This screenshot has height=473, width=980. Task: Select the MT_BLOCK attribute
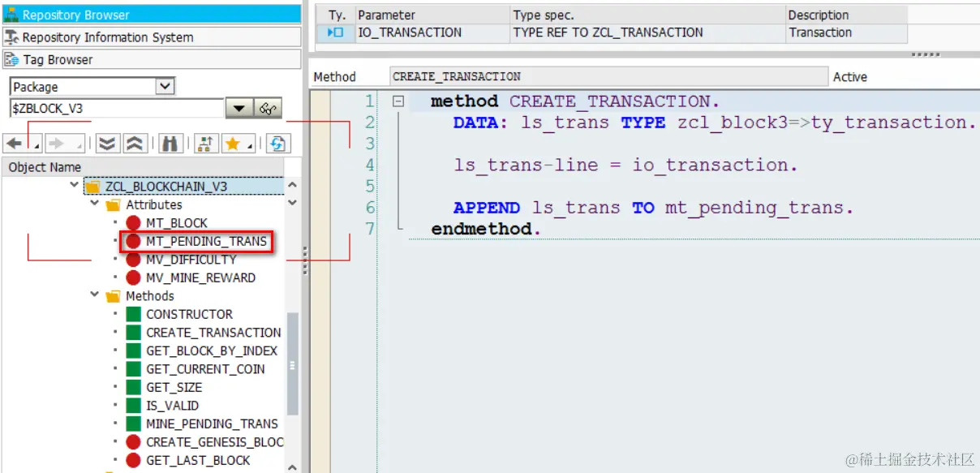177,223
